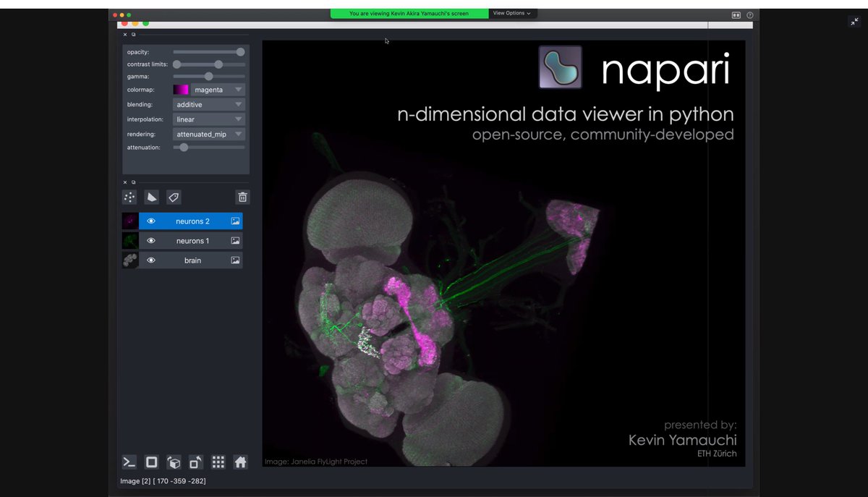
Task: Click the 'Image: Janelia FlyLight Project' credit
Action: [316, 462]
